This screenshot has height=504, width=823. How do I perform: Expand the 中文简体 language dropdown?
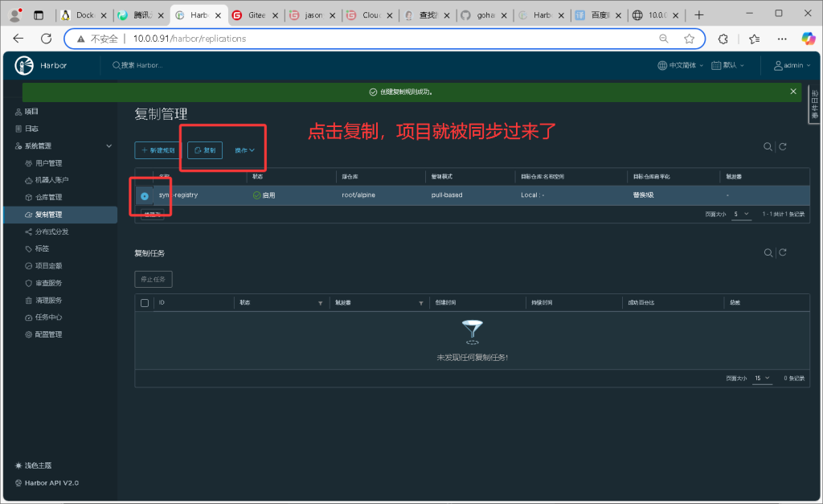[x=680, y=65]
